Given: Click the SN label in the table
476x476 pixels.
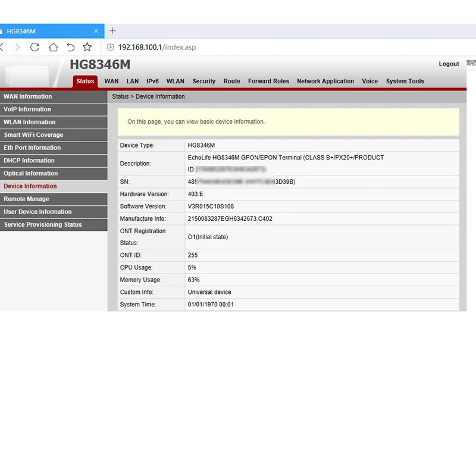Looking at the screenshot, I should 125,182.
